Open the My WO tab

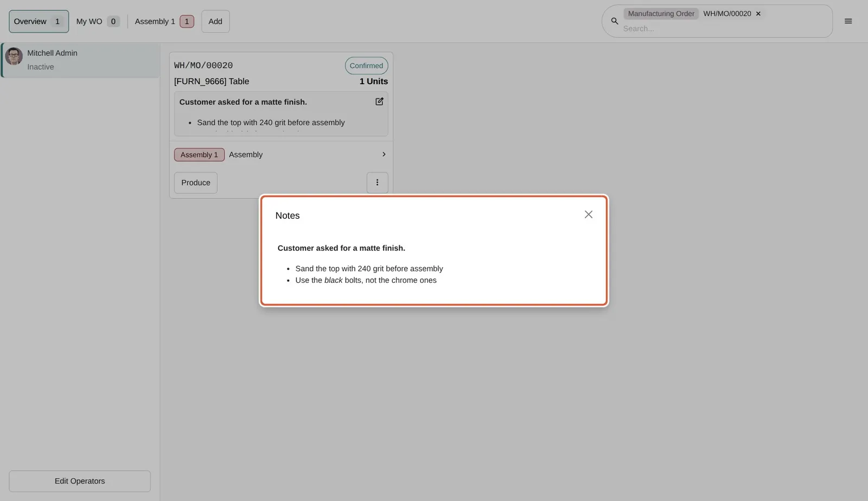click(x=97, y=21)
